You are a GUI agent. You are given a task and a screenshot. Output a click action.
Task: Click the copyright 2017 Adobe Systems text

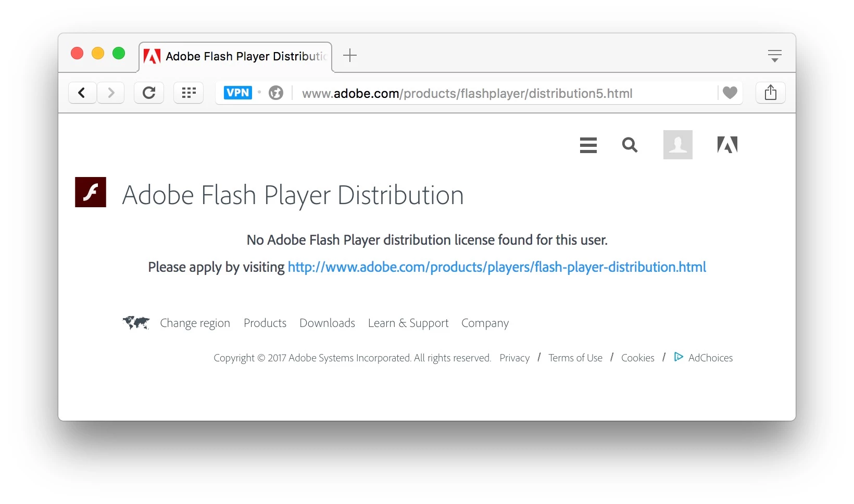pyautogui.click(x=352, y=358)
